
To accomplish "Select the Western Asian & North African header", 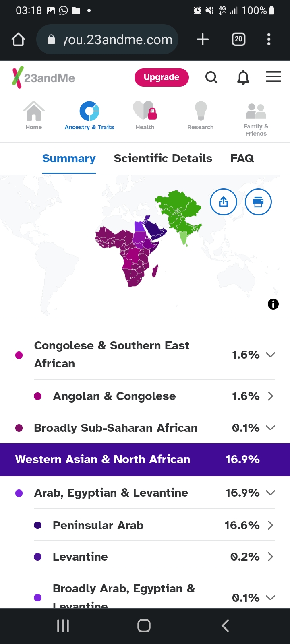I will tap(145, 460).
